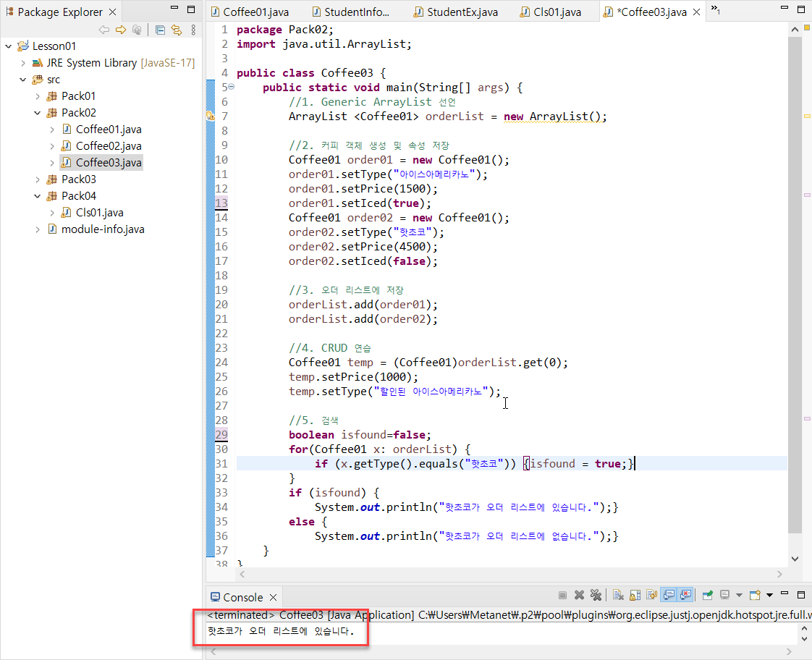Click the warning marker on line 7
The image size is (812, 660).
pos(211,116)
